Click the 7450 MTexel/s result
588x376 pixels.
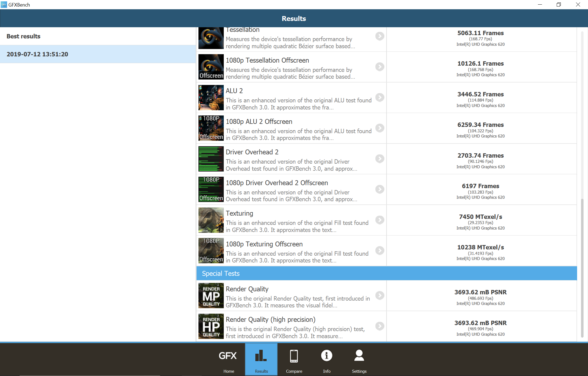[x=480, y=217]
